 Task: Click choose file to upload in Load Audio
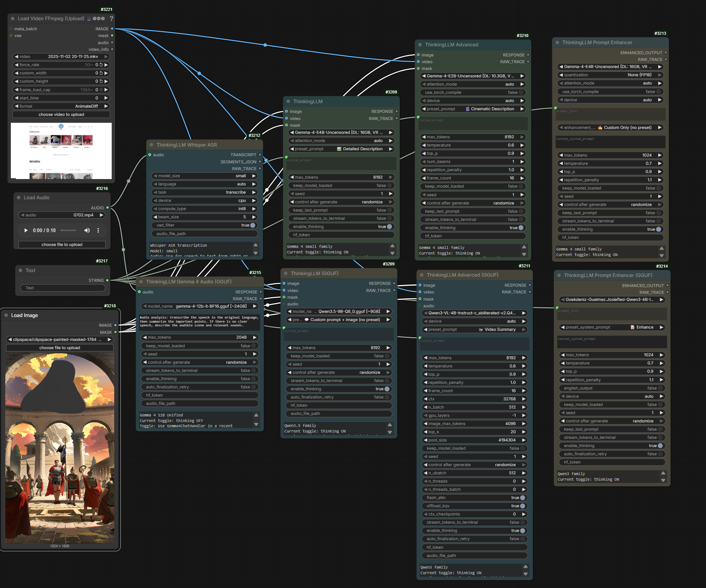coord(62,244)
